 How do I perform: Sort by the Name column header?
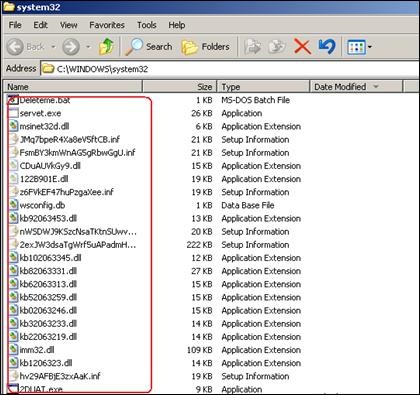(73, 87)
